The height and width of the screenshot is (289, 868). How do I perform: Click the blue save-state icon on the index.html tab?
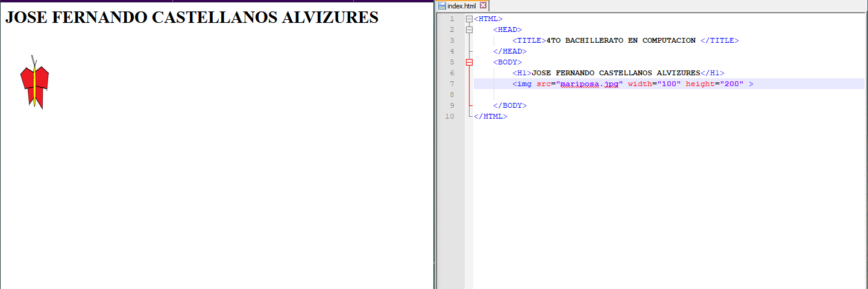442,5
